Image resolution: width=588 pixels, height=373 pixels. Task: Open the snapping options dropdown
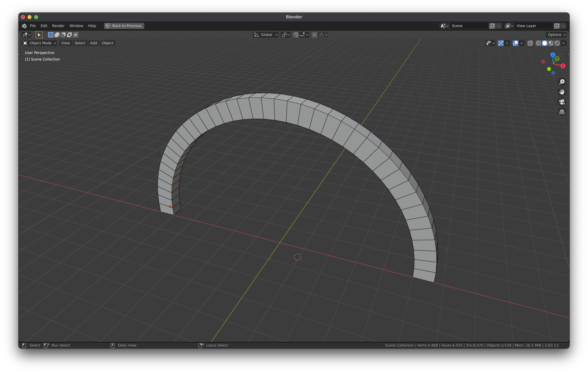[304, 35]
